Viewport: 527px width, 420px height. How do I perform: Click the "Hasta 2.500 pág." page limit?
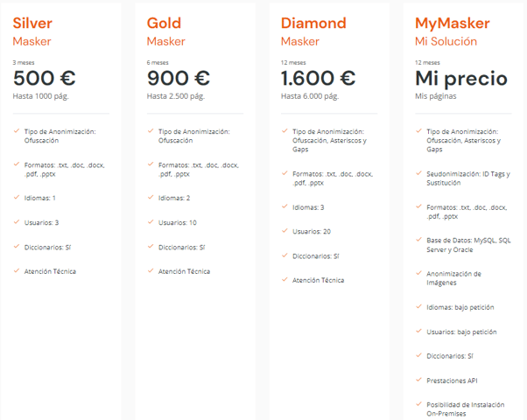point(176,94)
